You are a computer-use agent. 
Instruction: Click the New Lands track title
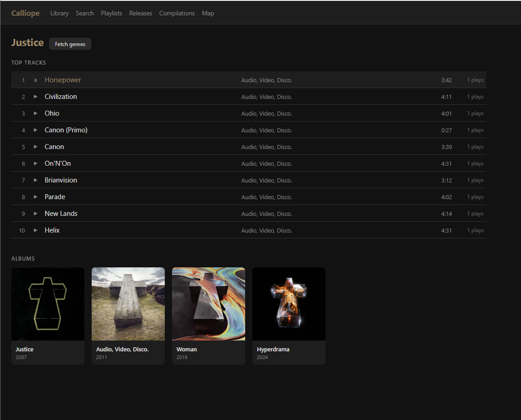tap(61, 214)
